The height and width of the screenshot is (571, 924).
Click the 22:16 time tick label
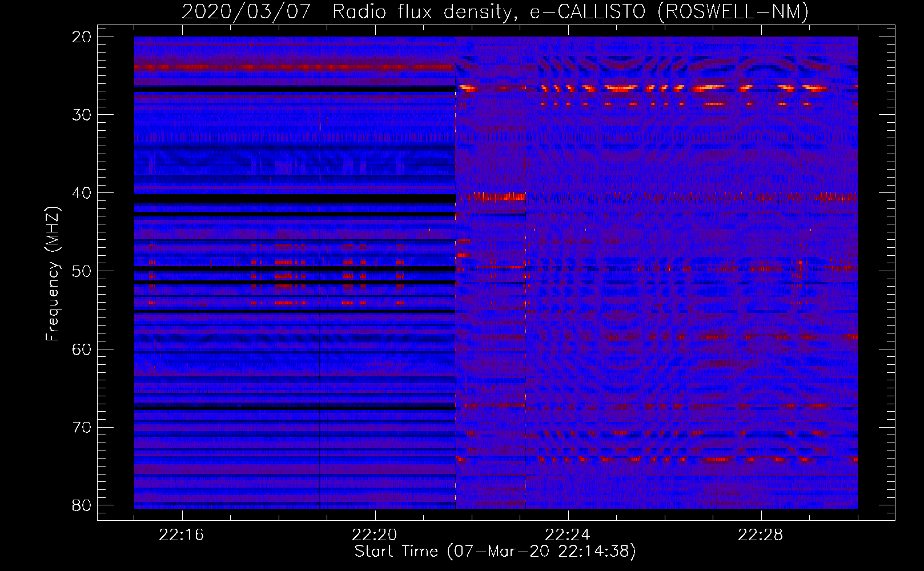click(x=182, y=535)
